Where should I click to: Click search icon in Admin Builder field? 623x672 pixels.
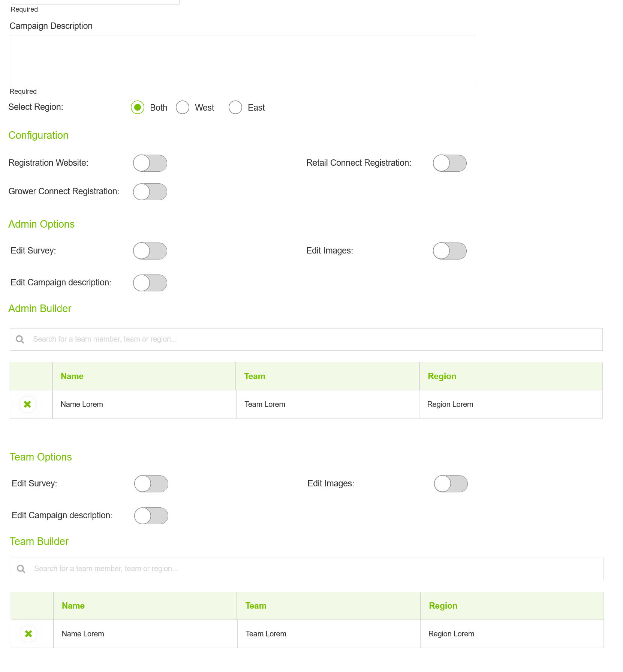pyautogui.click(x=20, y=339)
